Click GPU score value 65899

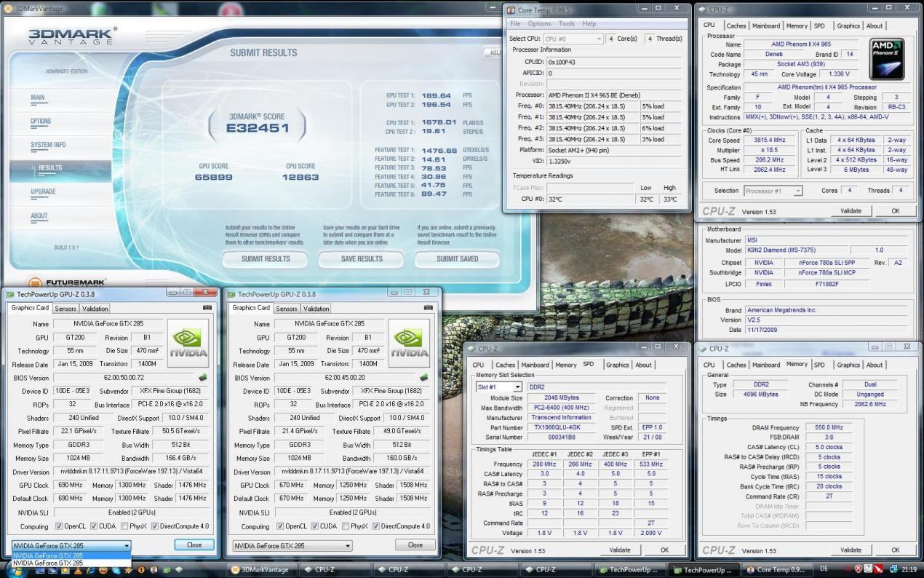[214, 177]
